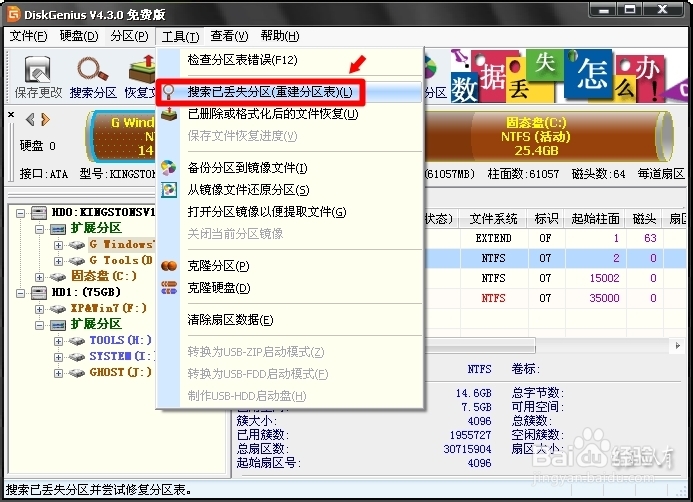Image resolution: width=693 pixels, height=502 pixels.
Task: Click the 工具(T) menu header
Action: click(x=180, y=36)
